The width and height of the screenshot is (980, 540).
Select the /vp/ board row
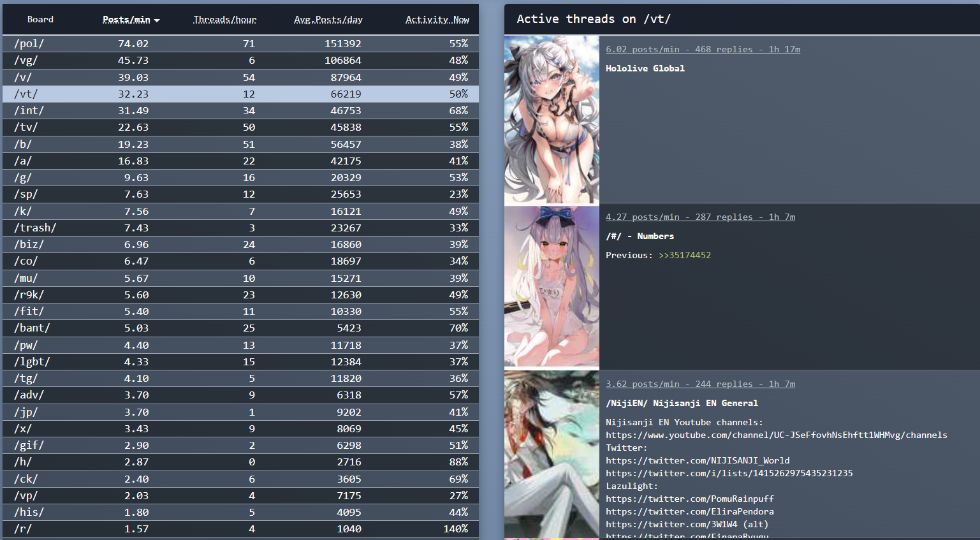tap(240, 495)
